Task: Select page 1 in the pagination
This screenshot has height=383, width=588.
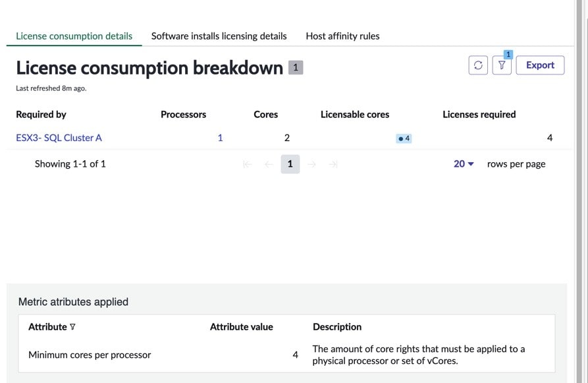Action: pos(290,163)
